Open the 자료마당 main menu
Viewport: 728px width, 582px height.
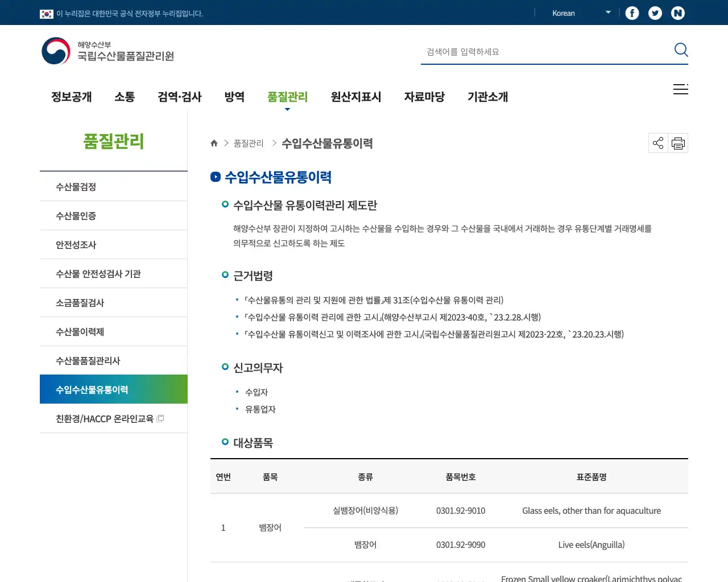[x=424, y=97]
